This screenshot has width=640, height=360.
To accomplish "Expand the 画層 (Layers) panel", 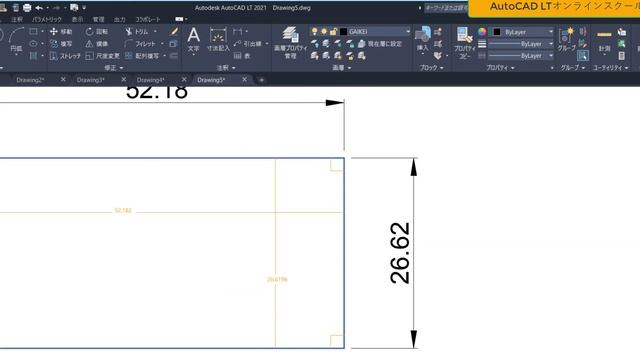I will click(x=342, y=68).
